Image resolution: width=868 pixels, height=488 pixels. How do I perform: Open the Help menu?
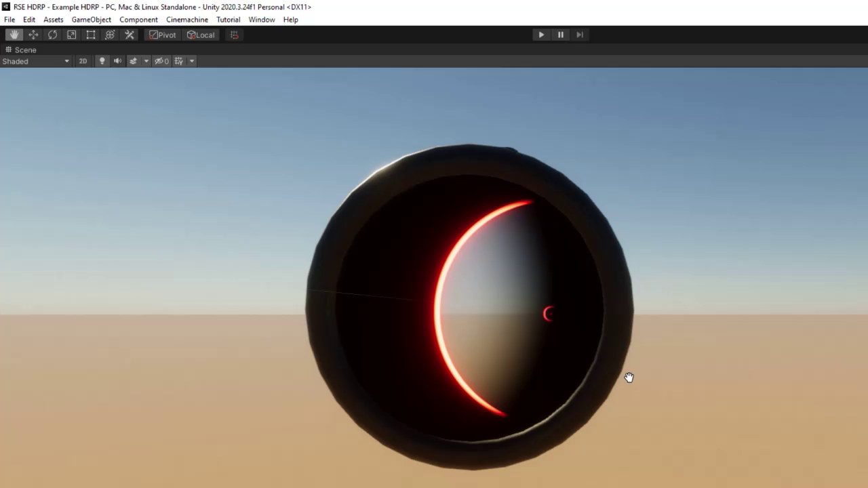coord(291,20)
